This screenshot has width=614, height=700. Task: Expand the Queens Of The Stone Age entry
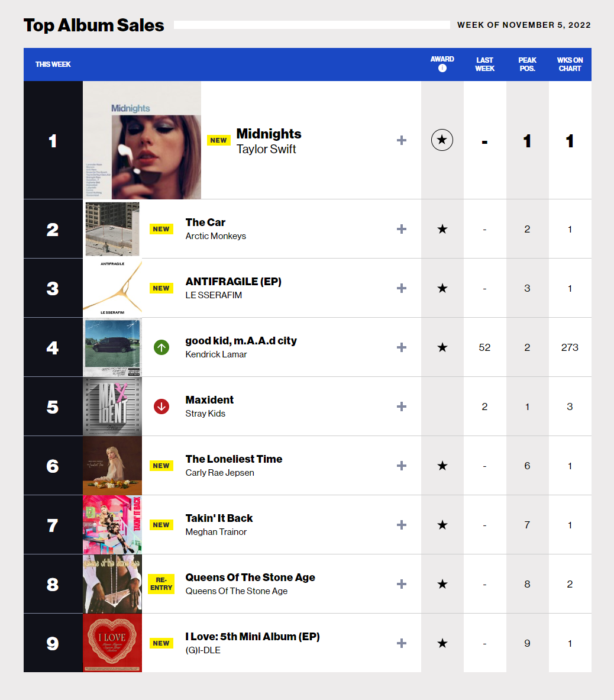click(x=402, y=584)
